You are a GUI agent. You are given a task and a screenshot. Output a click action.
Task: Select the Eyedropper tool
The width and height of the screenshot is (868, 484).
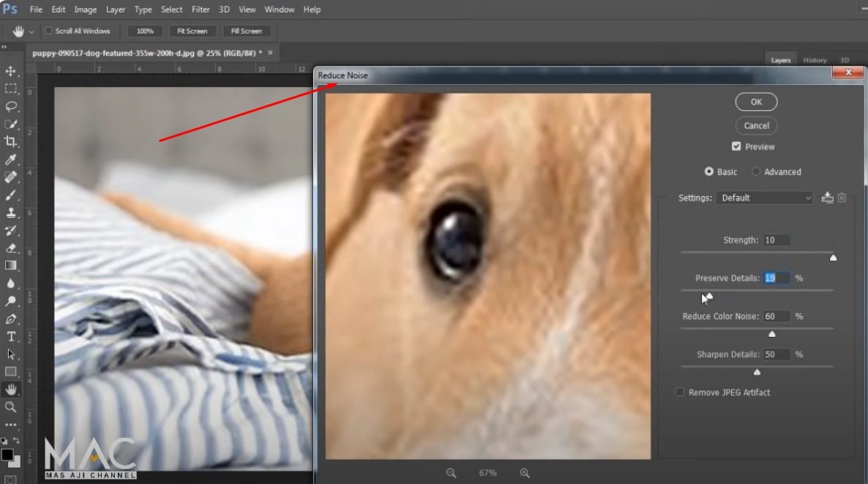pyautogui.click(x=10, y=159)
